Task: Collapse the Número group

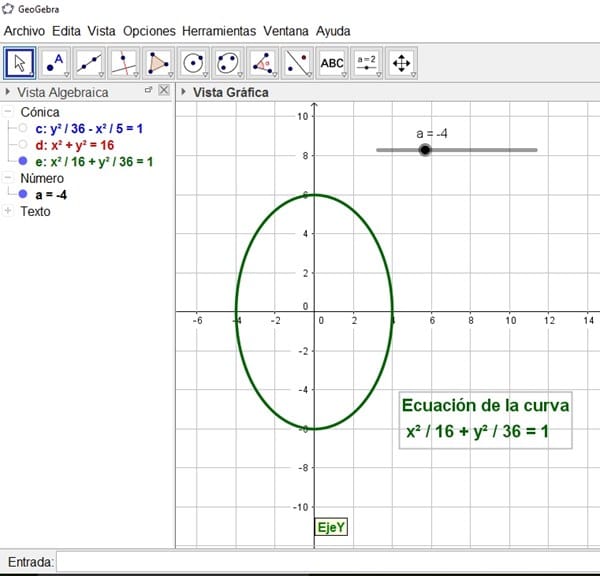Action: click(x=9, y=178)
